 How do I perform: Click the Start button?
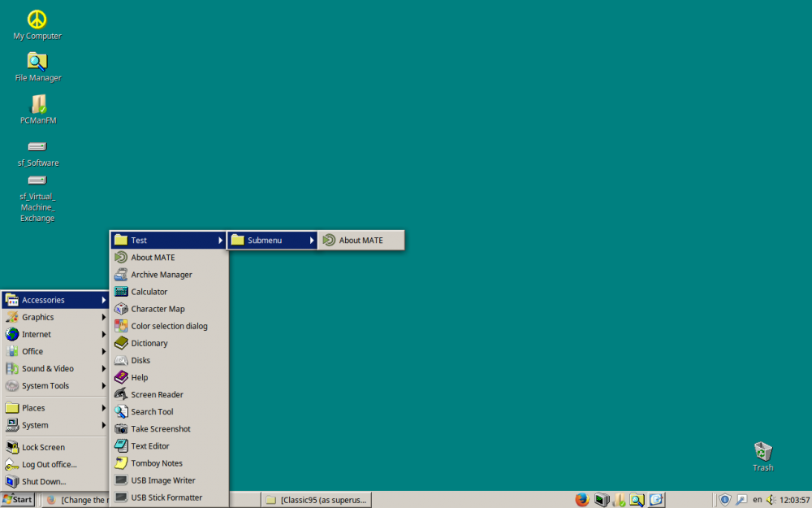[18, 500]
